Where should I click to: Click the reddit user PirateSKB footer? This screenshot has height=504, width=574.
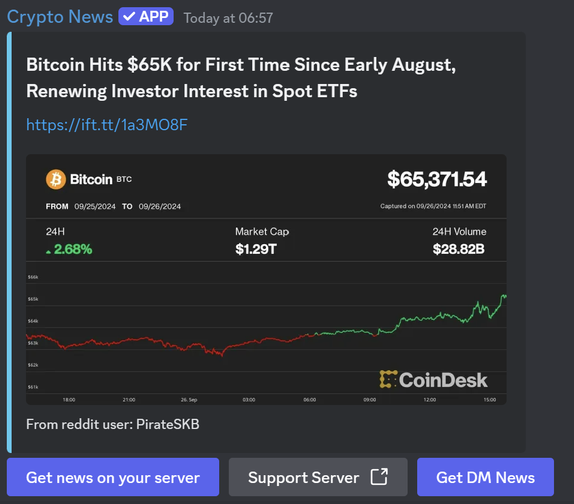coord(113,424)
